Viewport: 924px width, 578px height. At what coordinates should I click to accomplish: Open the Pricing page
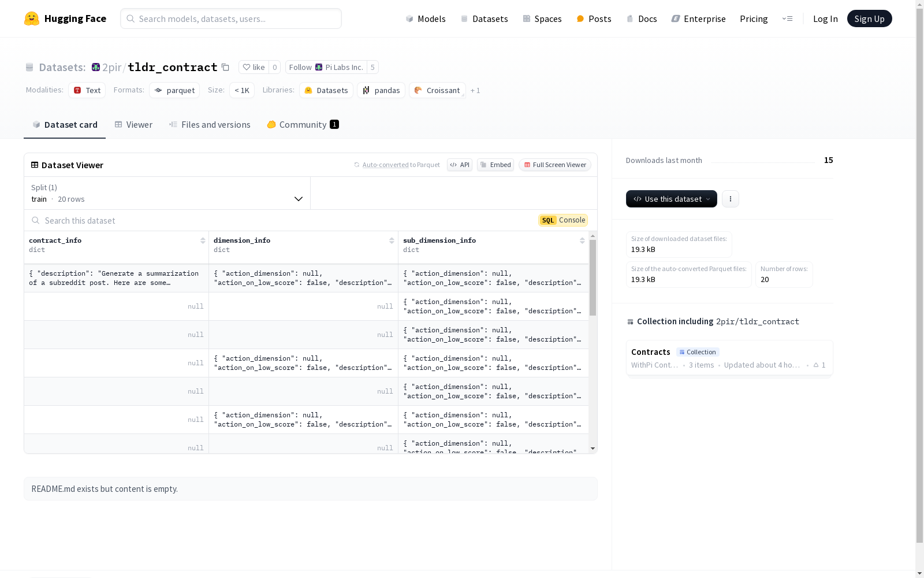pos(754,18)
